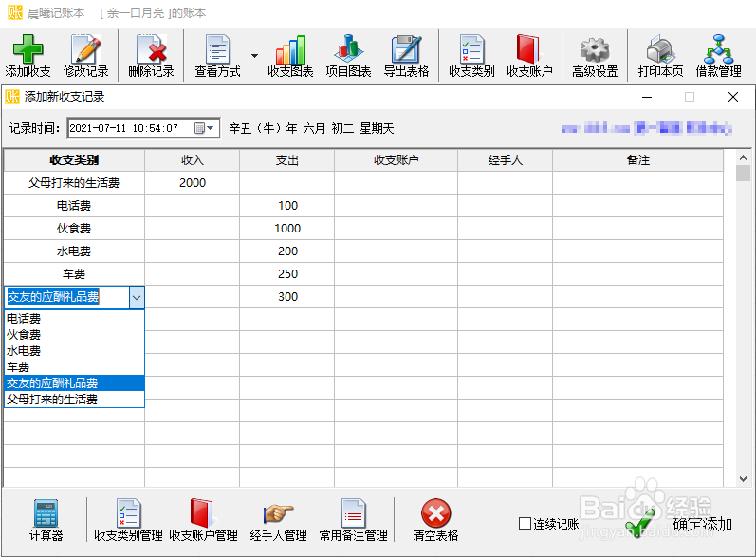Open 借款管理 icon
The width and height of the screenshot is (756, 558).
click(718, 49)
